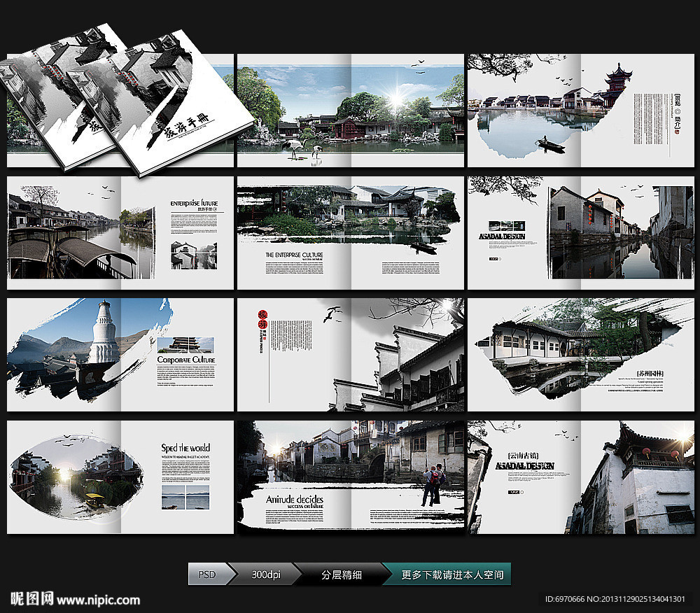This screenshot has height=613, width=700.
Task: Click the 昵图网 logo
Action: pyautogui.click(x=31, y=599)
